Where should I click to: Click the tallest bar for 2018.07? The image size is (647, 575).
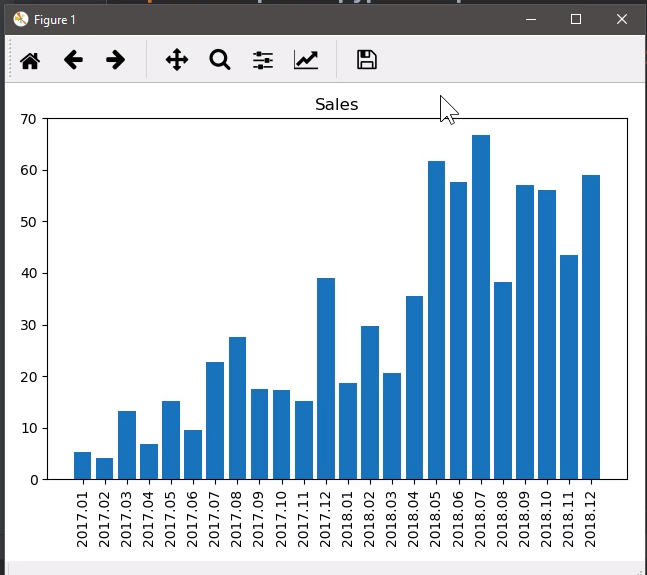pyautogui.click(x=481, y=307)
